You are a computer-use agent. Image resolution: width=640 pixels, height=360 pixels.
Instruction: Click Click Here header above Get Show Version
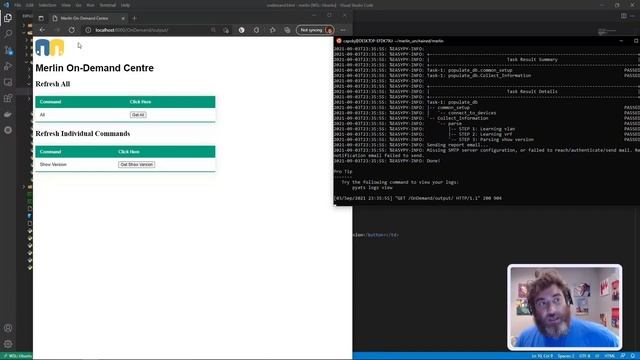coord(129,151)
